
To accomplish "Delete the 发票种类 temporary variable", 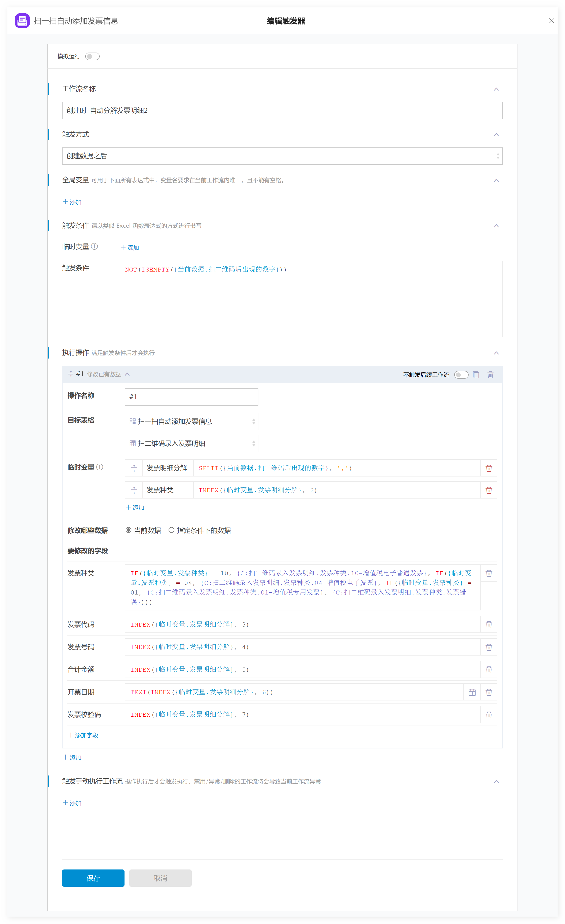I will pos(488,490).
